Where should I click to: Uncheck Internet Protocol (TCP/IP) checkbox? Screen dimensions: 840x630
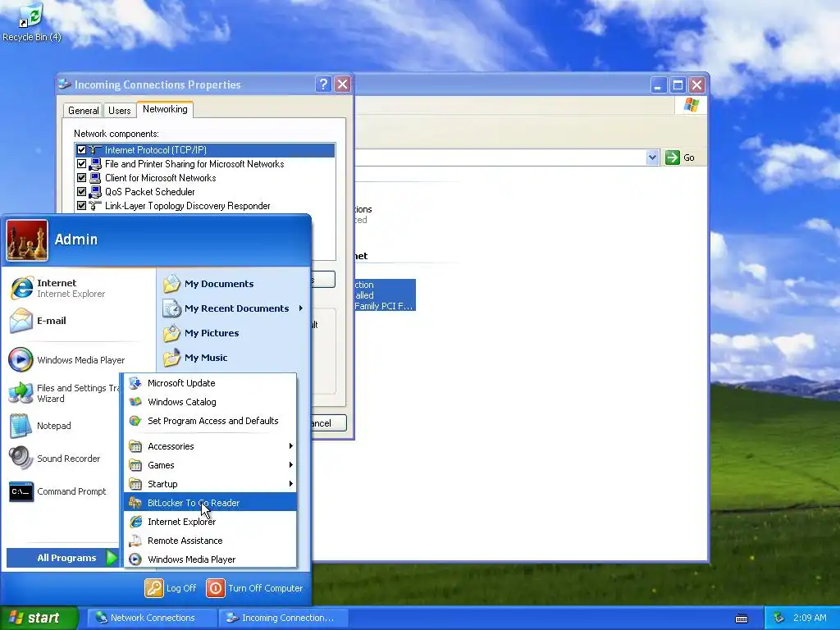(x=81, y=150)
